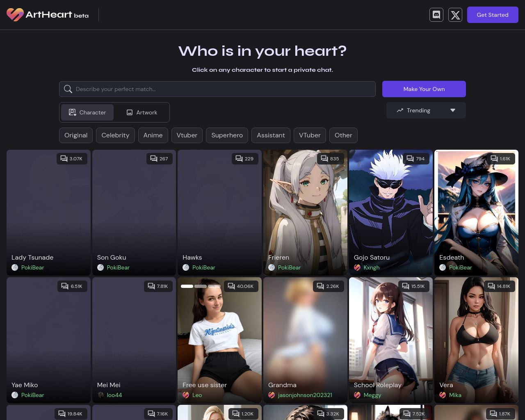Click the chat count icon showing 1.87K
The image size is (525, 420).
pyautogui.click(x=493, y=413)
